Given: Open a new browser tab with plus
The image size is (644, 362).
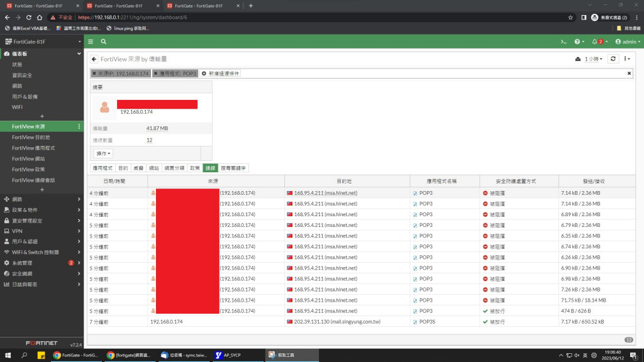Looking at the screenshot, I should 250,6.
